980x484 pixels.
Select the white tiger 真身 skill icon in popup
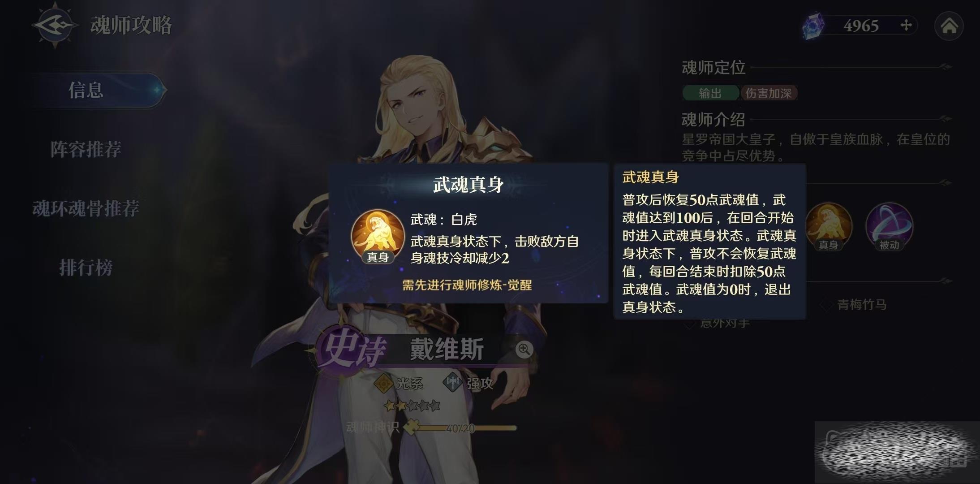(378, 235)
